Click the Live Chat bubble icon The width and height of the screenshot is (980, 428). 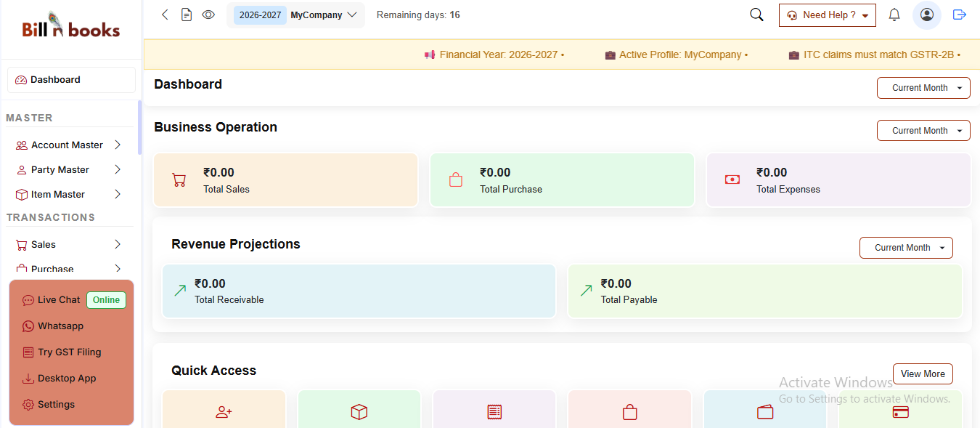[28, 300]
